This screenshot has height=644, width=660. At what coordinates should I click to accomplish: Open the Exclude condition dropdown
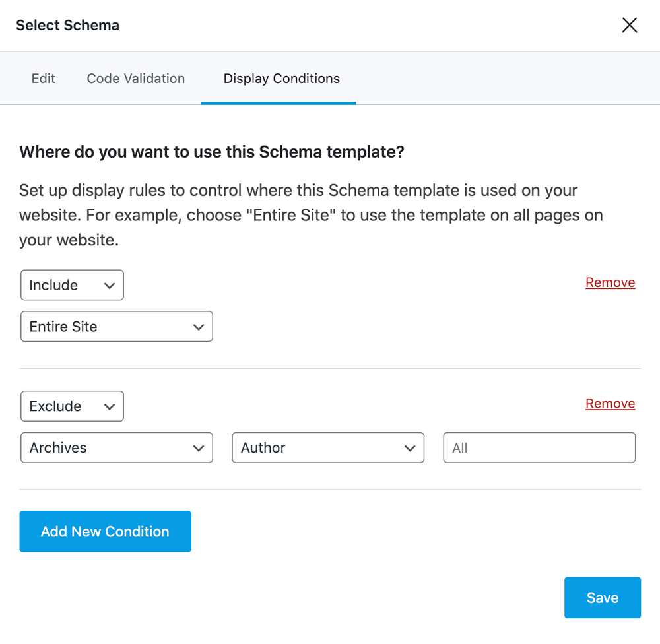pyautogui.click(x=72, y=406)
